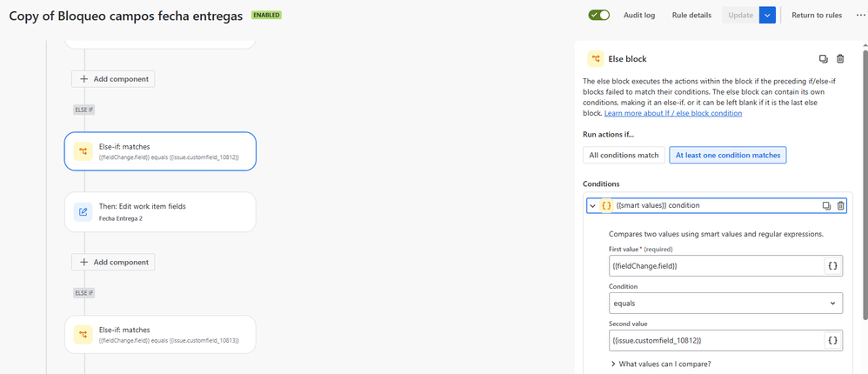
Task: Click the Conditions heading
Action: (x=601, y=184)
